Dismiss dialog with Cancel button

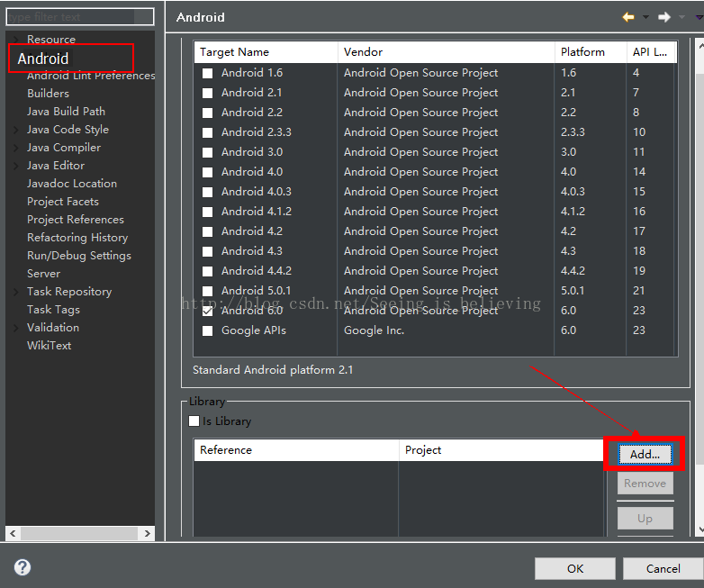663,569
